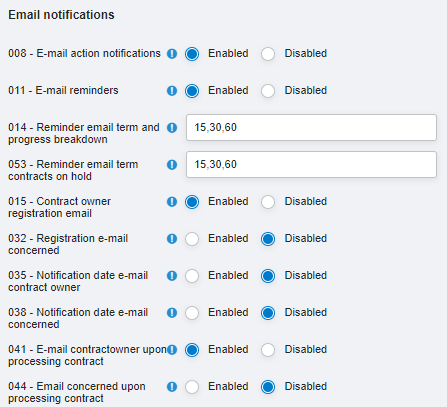
Task: Select Disabled for 015 Contract owner registration email
Action: (268, 202)
